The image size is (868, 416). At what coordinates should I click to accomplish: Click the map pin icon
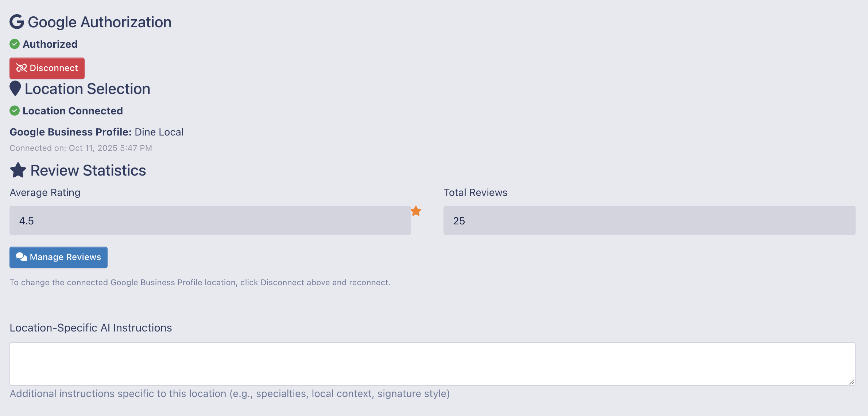[15, 89]
